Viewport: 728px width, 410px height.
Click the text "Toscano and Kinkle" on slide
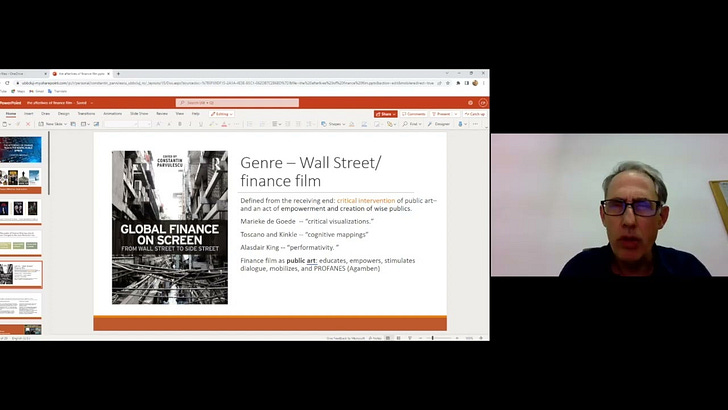point(269,234)
